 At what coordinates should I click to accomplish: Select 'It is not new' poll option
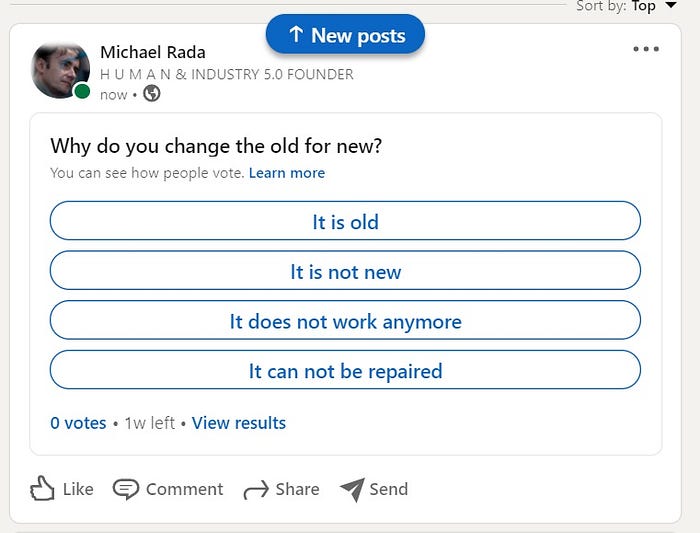click(x=345, y=271)
